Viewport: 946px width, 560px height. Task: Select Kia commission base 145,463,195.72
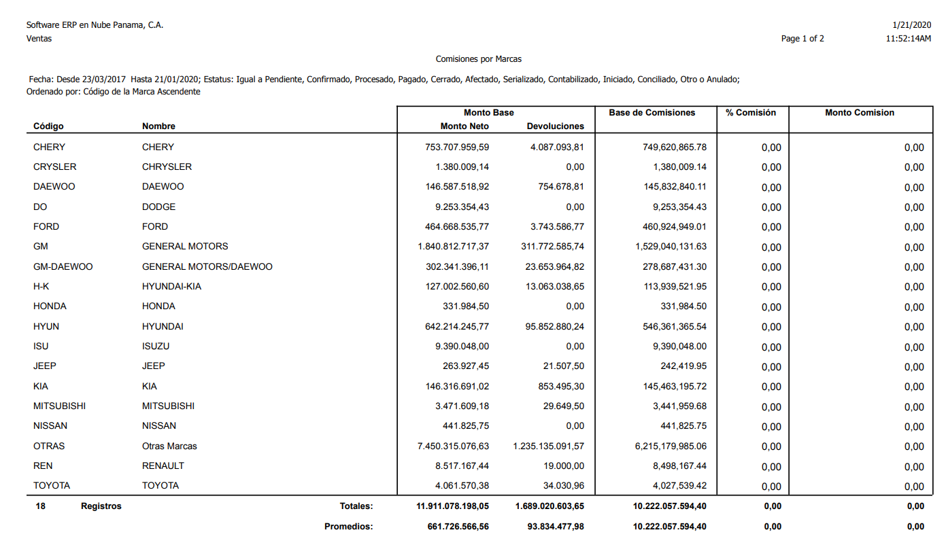click(675, 387)
